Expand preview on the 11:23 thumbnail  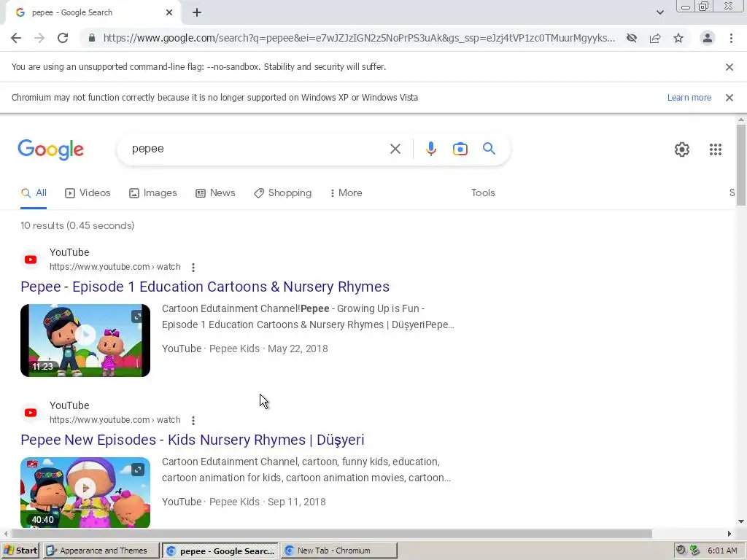[137, 316]
